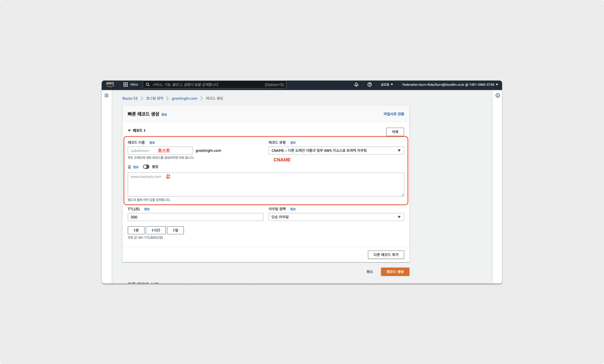Open the Federation-burn-Role account menu

tap(450, 85)
